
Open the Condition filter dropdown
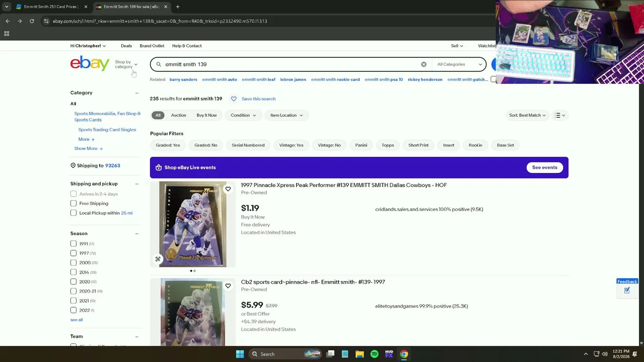(243, 115)
